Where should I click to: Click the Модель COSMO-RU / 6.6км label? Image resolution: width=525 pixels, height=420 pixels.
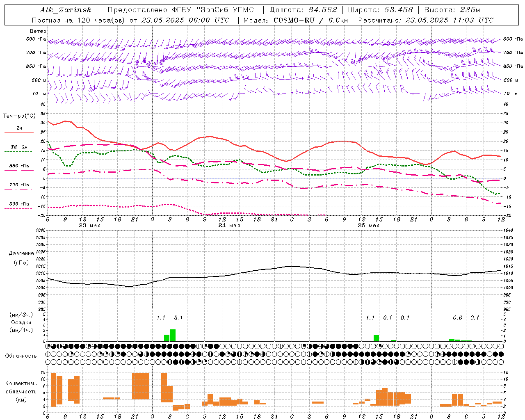pos(295,20)
